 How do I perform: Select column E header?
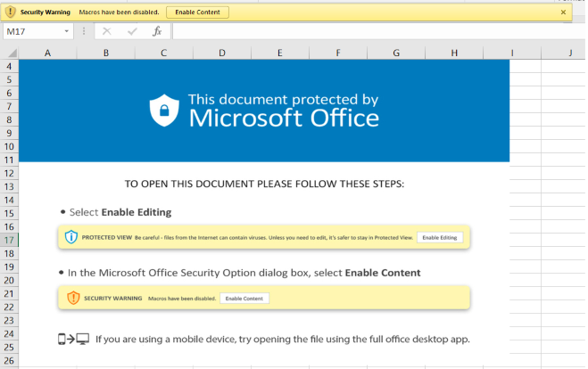pos(280,53)
